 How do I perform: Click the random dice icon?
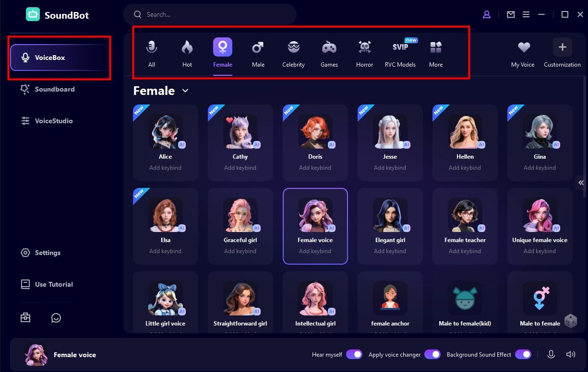pyautogui.click(x=571, y=321)
